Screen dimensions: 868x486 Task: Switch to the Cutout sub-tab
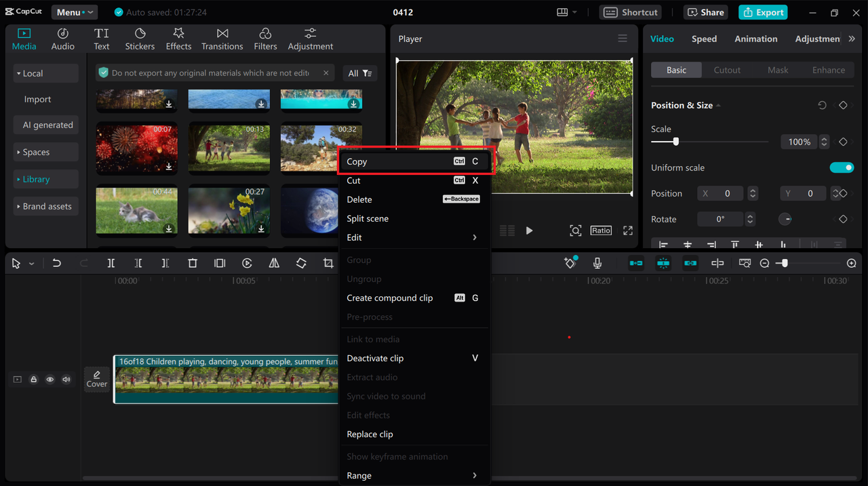(727, 70)
